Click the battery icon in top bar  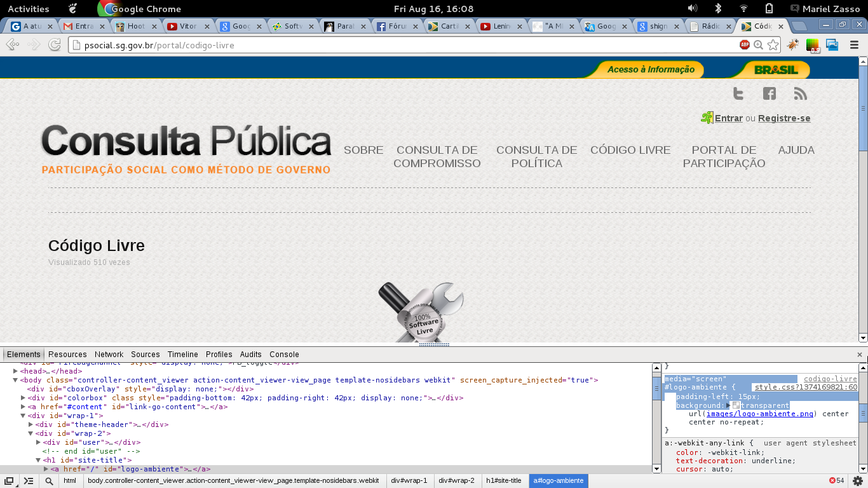770,8
